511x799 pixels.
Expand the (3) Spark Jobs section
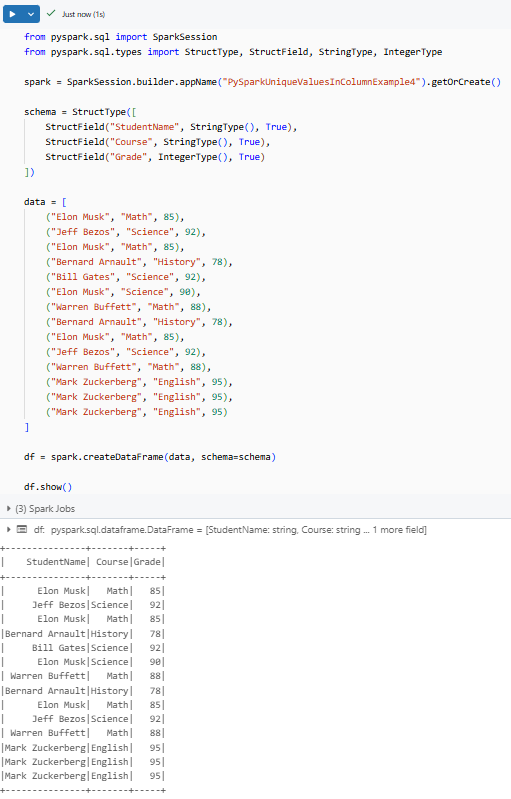pyautogui.click(x=8, y=509)
